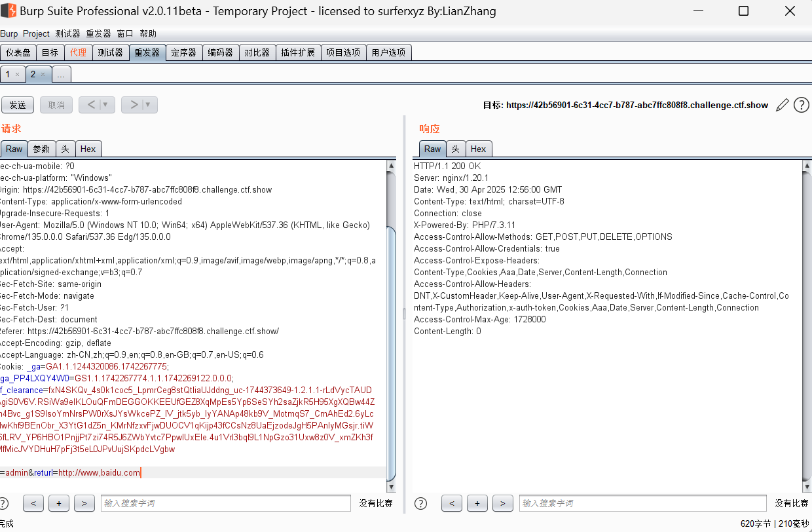The image size is (812, 532).
Task: Switch to the 重发器 tool tab
Action: pos(147,52)
